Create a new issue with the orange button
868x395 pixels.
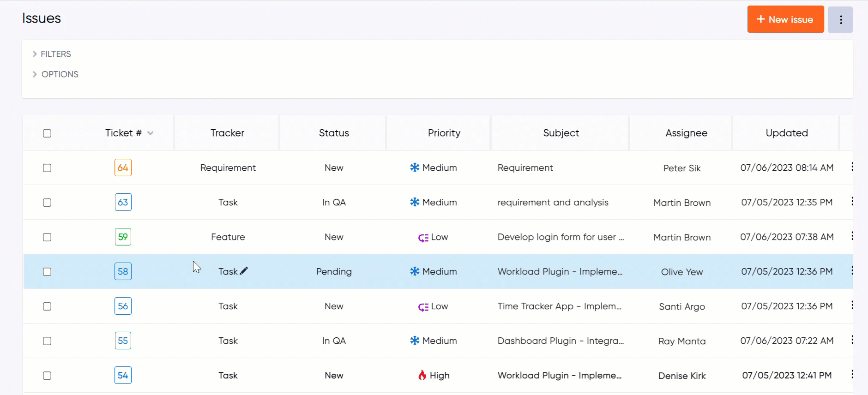(785, 19)
